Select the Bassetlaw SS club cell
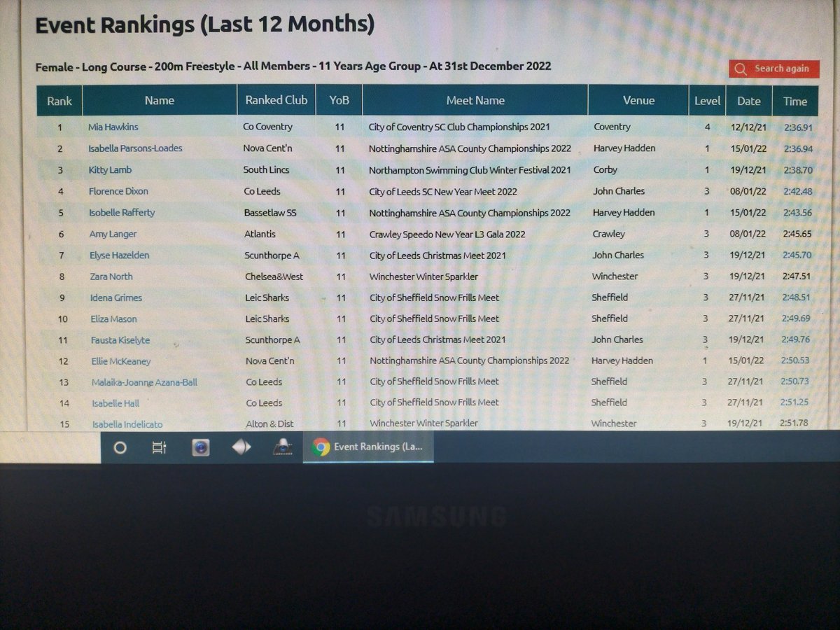 click(269, 213)
